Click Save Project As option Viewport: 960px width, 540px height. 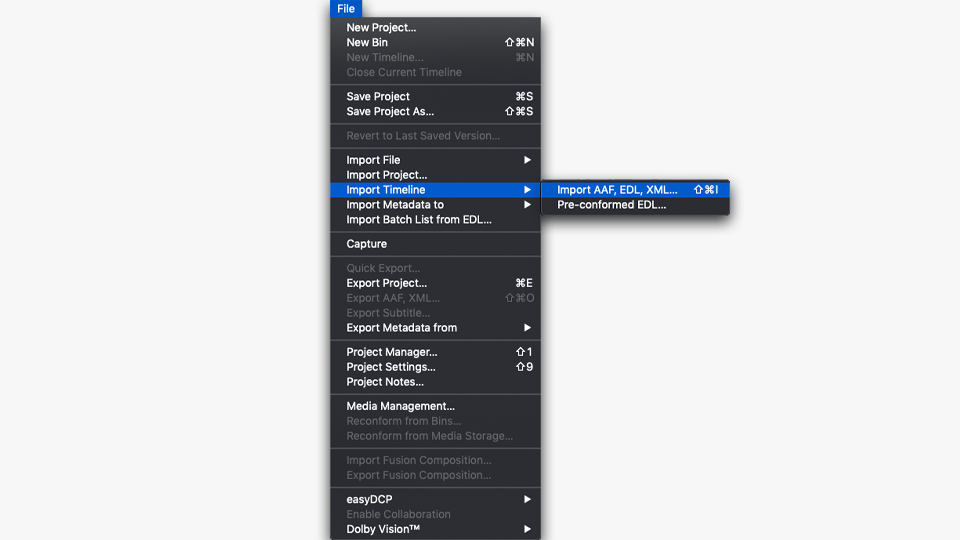tap(390, 112)
